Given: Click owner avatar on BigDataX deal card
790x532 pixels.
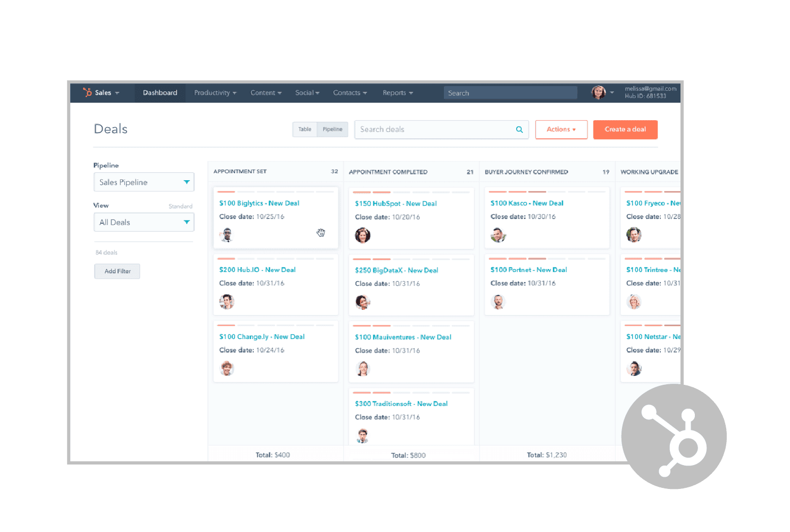Looking at the screenshot, I should tap(363, 302).
